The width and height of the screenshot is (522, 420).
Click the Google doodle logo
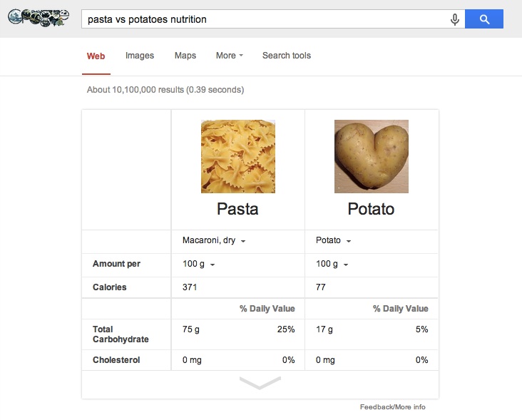[x=39, y=18]
